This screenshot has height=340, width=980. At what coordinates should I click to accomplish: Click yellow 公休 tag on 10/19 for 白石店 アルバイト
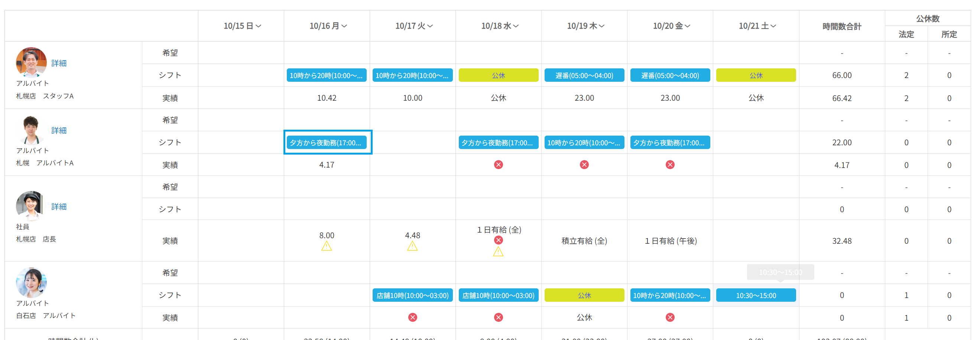(584, 295)
